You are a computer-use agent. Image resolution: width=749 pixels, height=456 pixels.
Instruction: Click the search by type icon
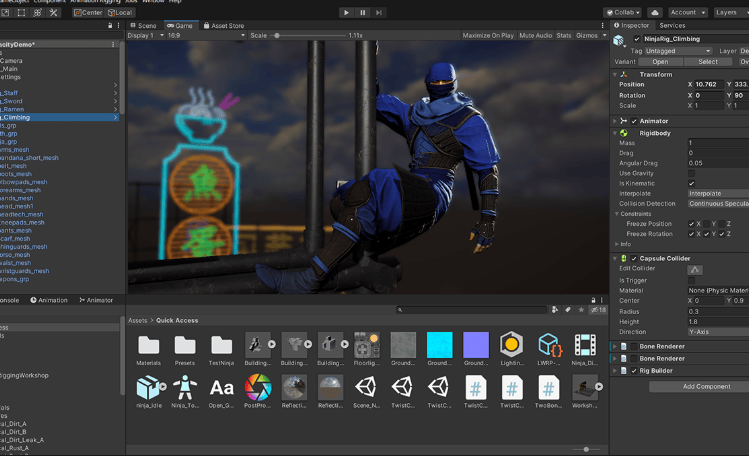[555, 310]
